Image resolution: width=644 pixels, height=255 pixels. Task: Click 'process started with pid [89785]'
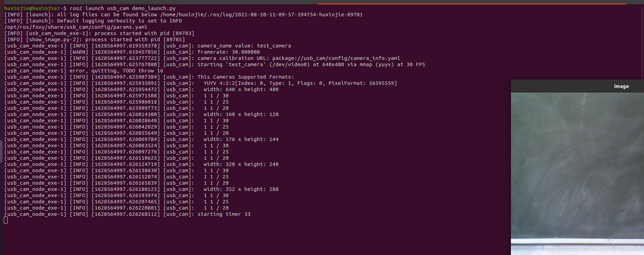pyautogui.click(x=135, y=39)
